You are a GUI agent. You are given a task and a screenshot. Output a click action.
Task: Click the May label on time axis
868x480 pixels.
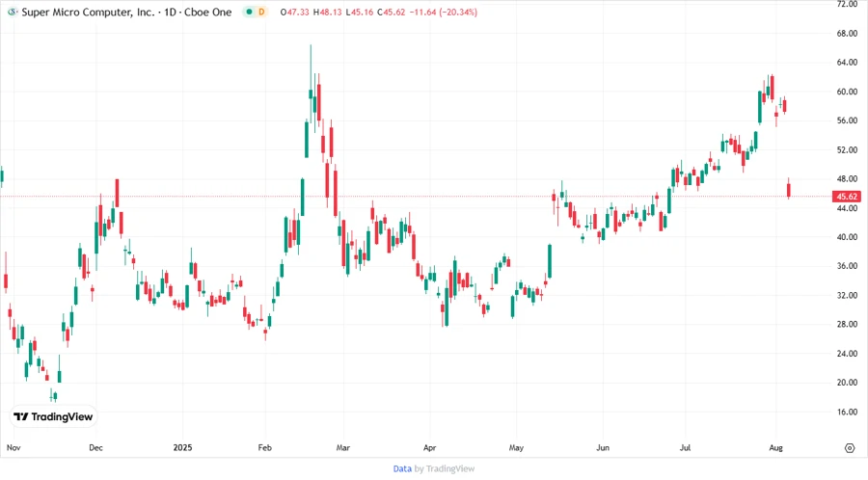click(516, 447)
